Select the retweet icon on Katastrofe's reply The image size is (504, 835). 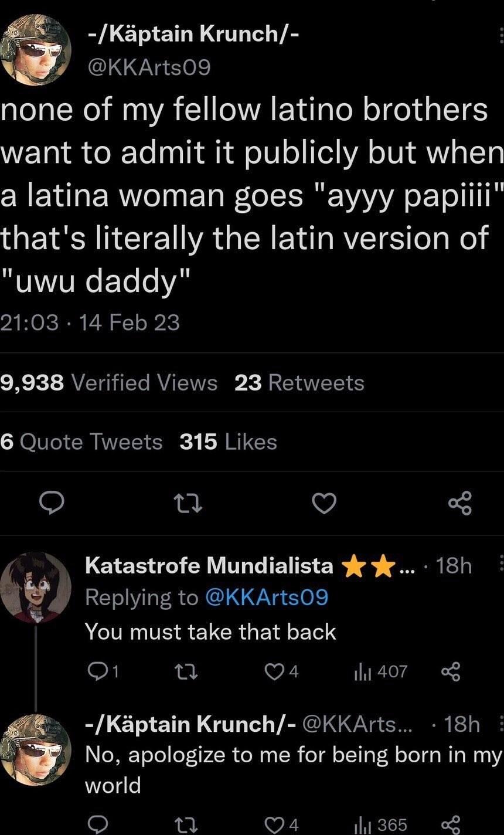186,672
